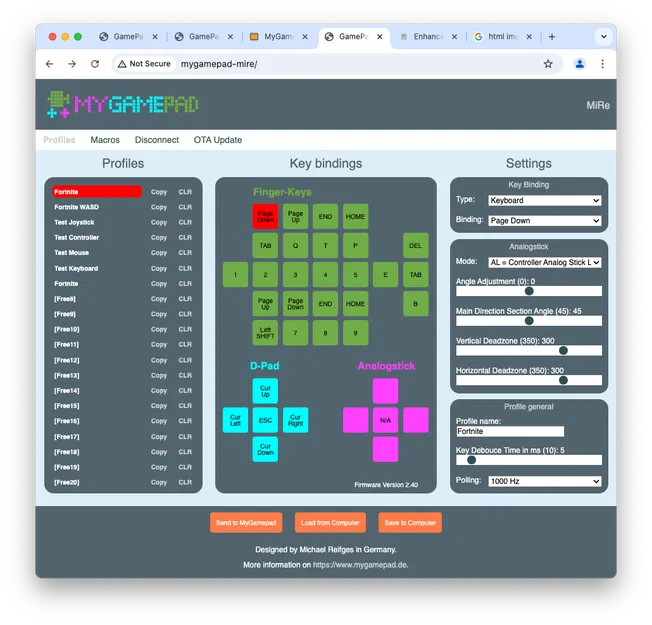Image resolution: width=652 pixels, height=625 pixels.
Task: Click the Profile name input field
Action: [x=510, y=431]
